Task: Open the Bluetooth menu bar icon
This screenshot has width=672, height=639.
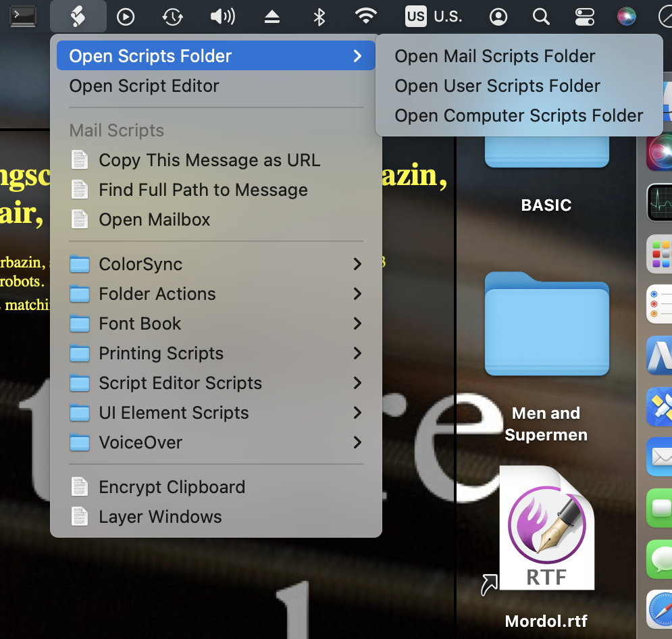Action: click(319, 16)
